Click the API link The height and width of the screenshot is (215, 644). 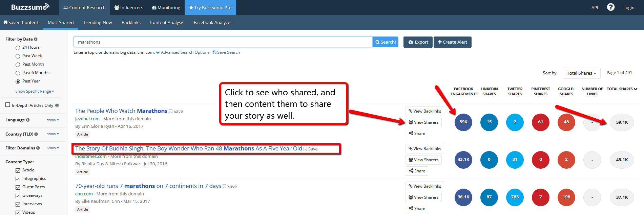595,7
